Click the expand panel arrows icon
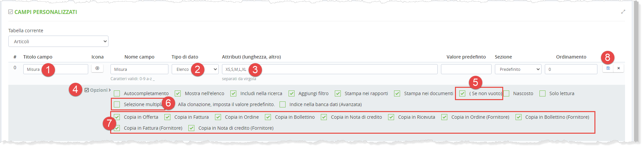Image resolution: width=644 pixels, height=148 pixels. click(x=623, y=12)
